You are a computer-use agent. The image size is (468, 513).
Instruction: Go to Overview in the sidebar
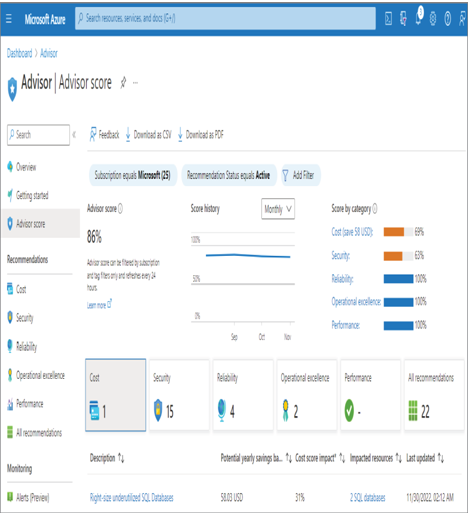point(22,167)
